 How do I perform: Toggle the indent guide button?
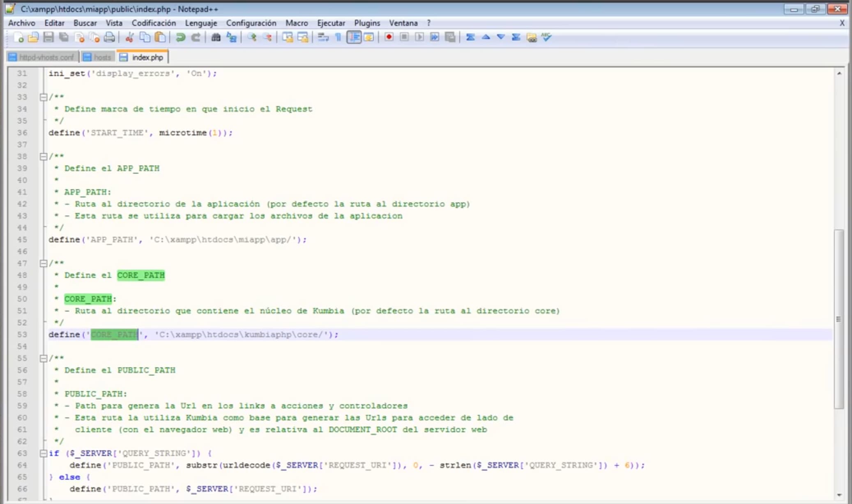click(354, 38)
